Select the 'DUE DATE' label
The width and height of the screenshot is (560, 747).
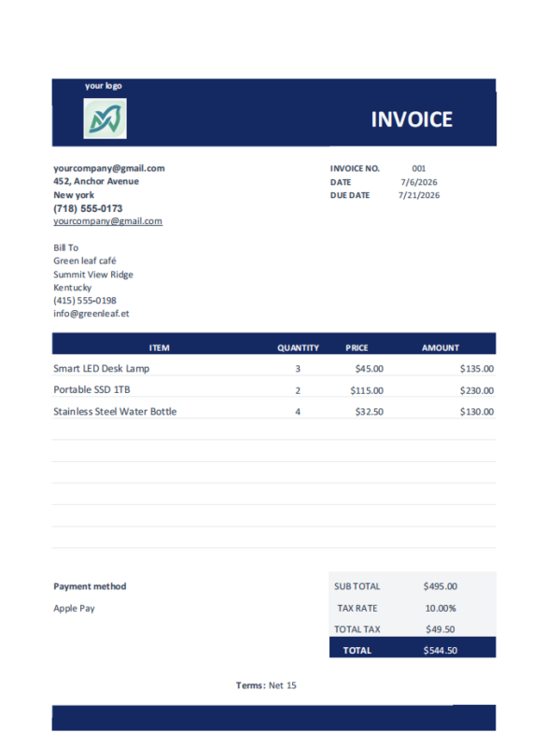[x=350, y=195]
